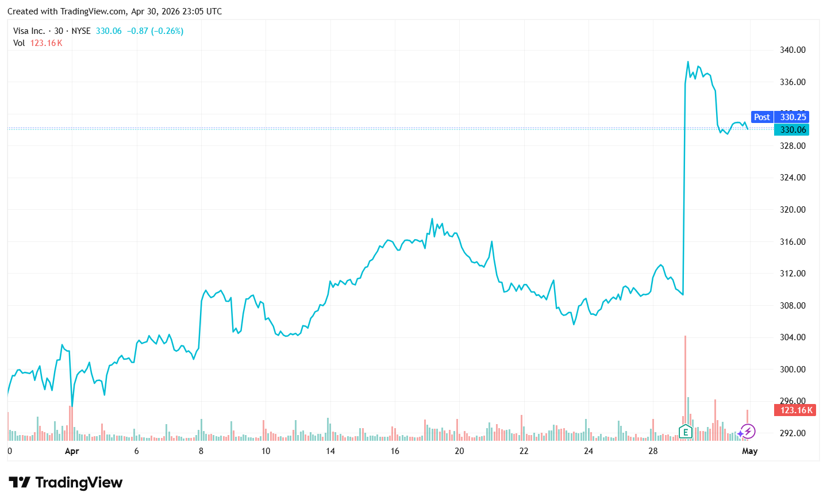The width and height of the screenshot is (827, 504).
Task: Click the "Visa Inc. · 30 · NYSE" symbol title
Action: 52,31
